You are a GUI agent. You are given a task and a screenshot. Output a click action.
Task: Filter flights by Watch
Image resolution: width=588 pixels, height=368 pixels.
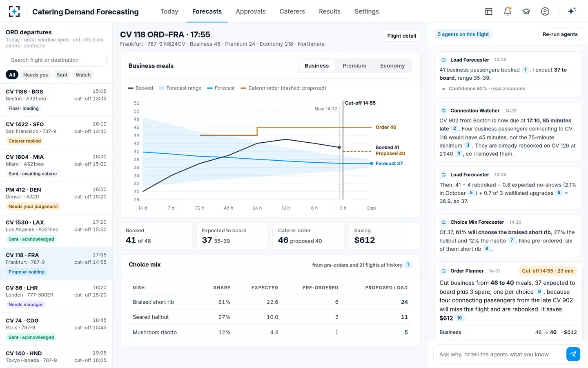(83, 75)
